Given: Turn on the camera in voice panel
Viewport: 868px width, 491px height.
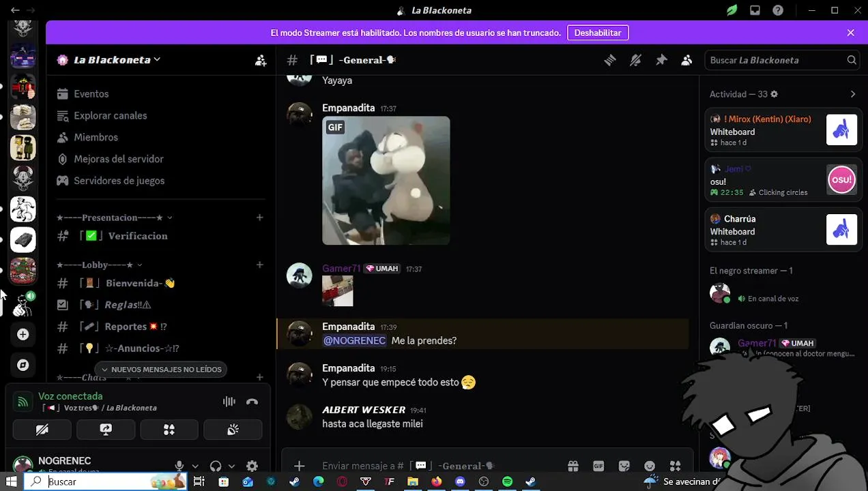Looking at the screenshot, I should click(x=42, y=430).
